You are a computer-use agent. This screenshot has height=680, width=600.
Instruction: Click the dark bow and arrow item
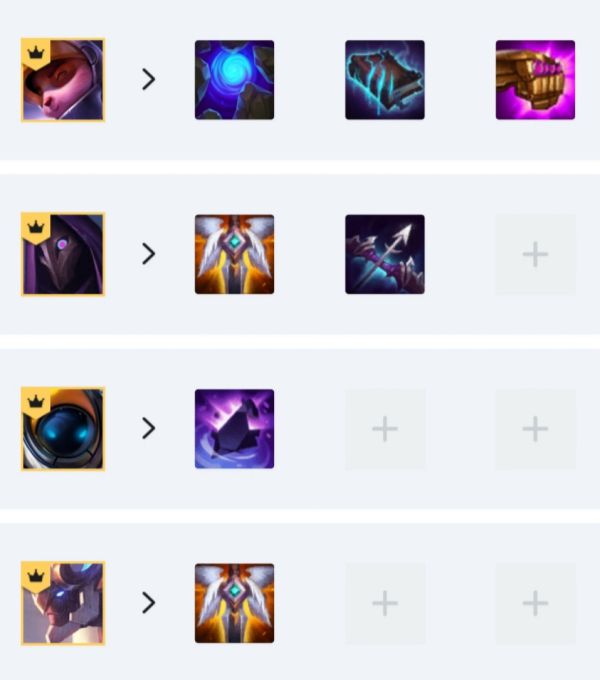[x=385, y=254]
